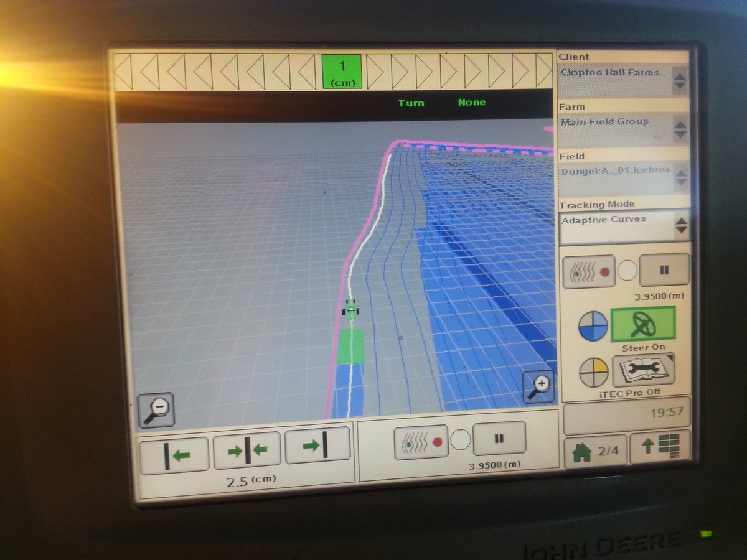Open the Tracking Mode dropdown showing Adaptive Curves
747x560 pixels.
(x=624, y=227)
